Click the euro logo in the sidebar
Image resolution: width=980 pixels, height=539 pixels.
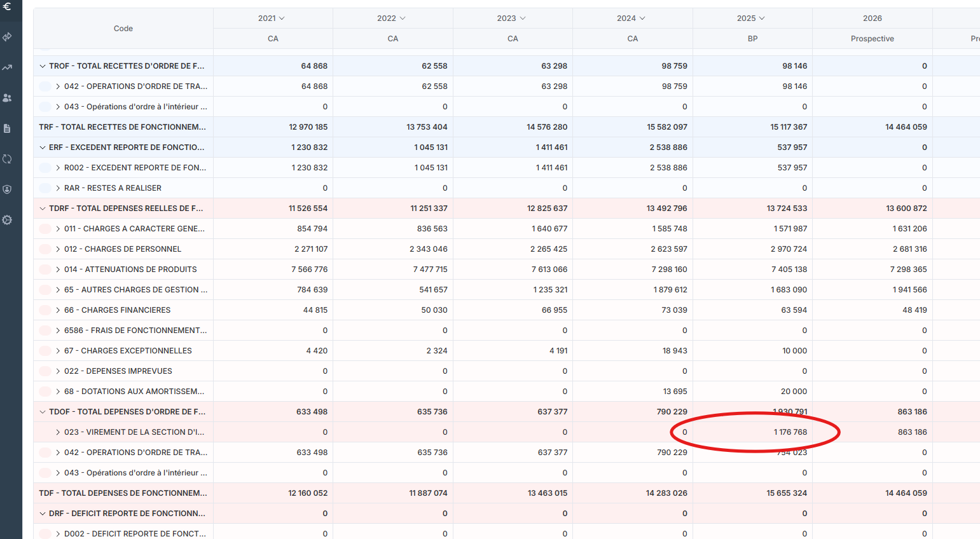[8, 6]
